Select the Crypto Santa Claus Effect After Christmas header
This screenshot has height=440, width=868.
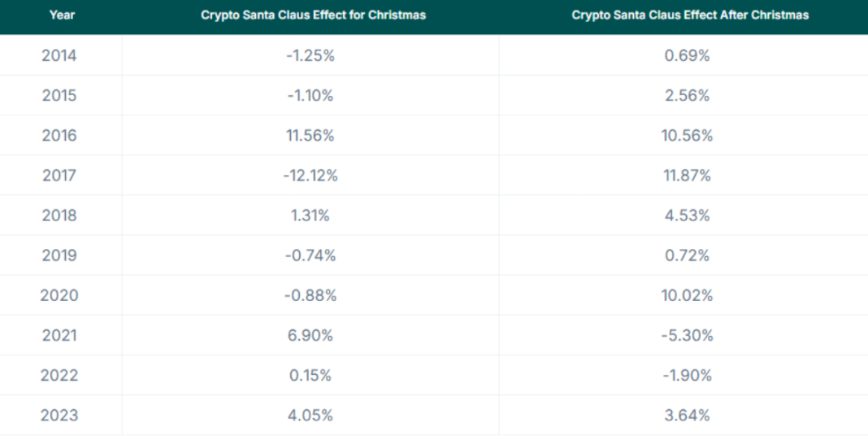tap(690, 15)
